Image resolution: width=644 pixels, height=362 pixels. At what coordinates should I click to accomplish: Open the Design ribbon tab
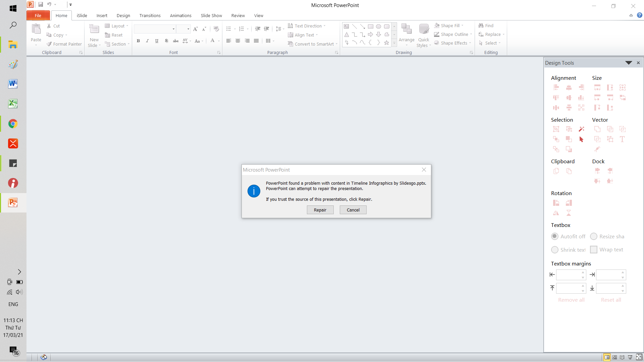pos(123,15)
